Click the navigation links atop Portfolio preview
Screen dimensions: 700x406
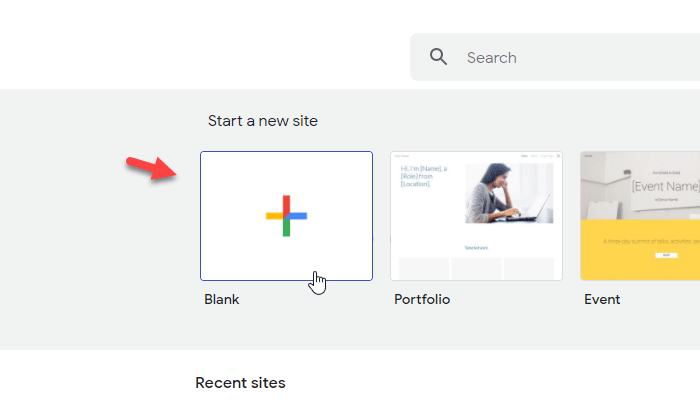pyautogui.click(x=537, y=157)
